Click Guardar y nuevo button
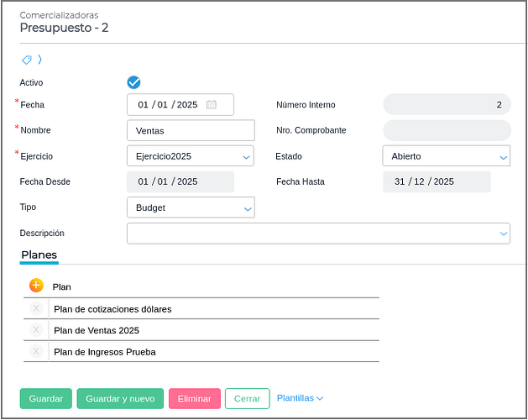Image resolution: width=528 pixels, height=420 pixels. [120, 398]
